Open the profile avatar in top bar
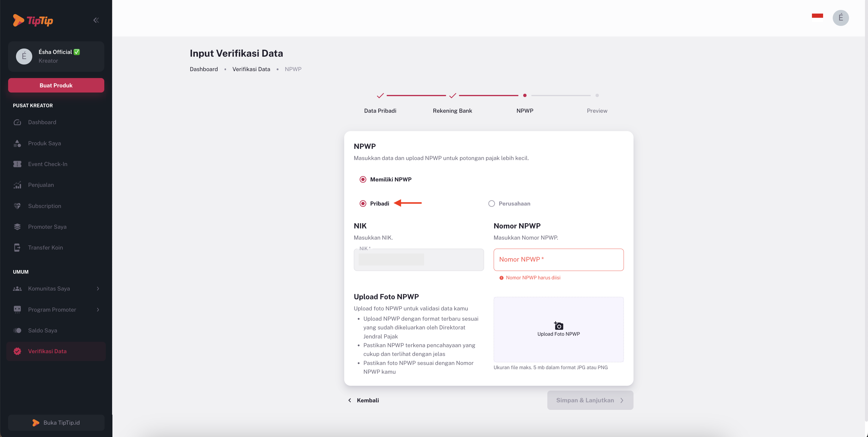This screenshot has width=868, height=437. 840,18
